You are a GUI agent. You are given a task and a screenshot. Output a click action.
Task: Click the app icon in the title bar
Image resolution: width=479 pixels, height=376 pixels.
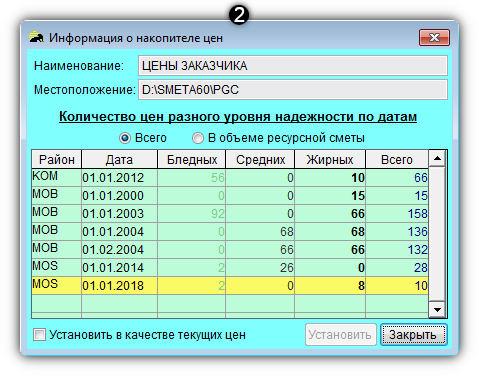(36, 37)
